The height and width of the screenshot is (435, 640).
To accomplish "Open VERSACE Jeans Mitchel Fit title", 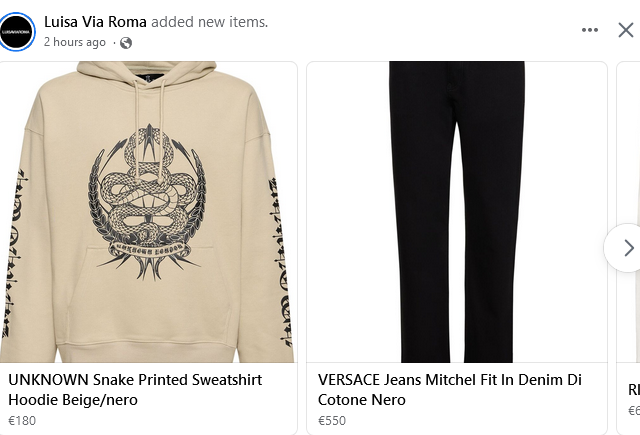I will (x=450, y=390).
